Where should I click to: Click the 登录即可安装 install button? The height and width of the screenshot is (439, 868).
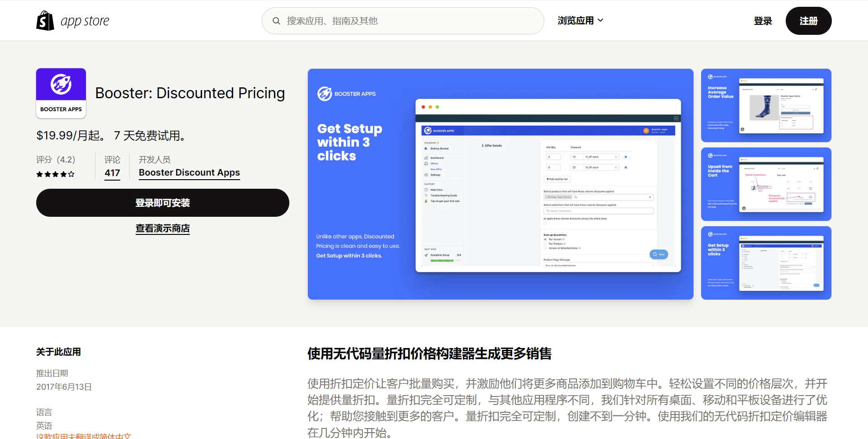pyautogui.click(x=163, y=203)
